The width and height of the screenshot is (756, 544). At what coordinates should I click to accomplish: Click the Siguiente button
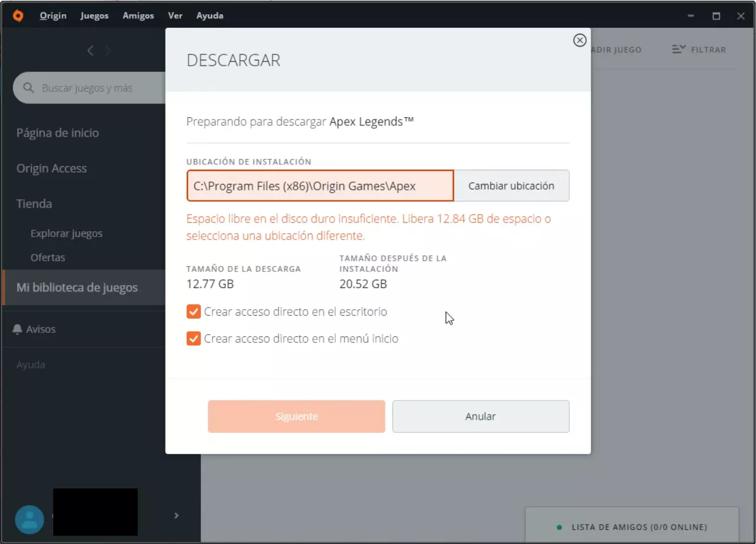296,416
